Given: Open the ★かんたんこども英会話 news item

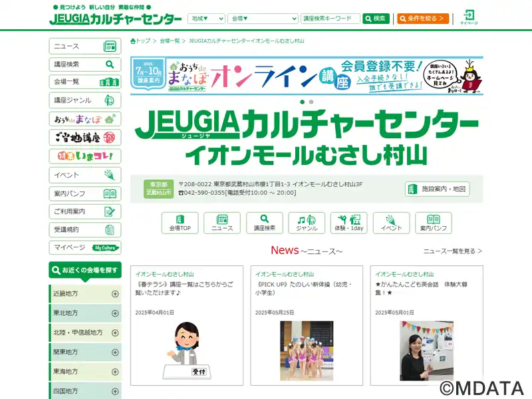Looking at the screenshot, I should point(422,289).
